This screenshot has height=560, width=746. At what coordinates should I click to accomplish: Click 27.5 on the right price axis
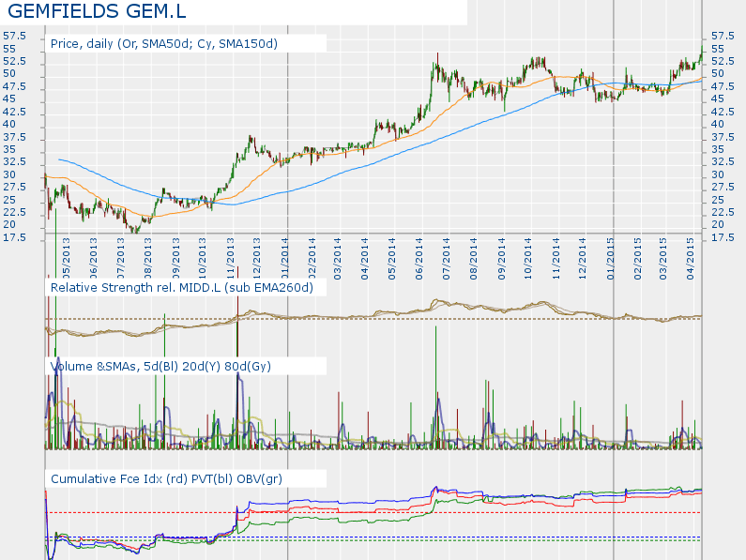[723, 187]
